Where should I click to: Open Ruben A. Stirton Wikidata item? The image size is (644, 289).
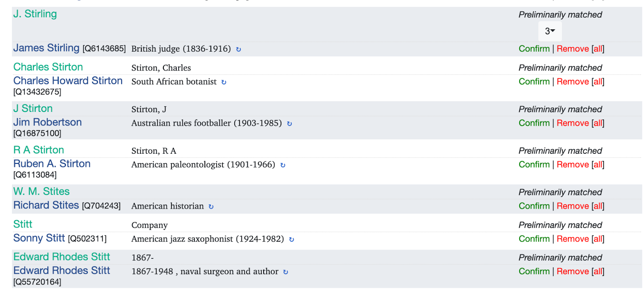pyautogui.click(x=52, y=164)
